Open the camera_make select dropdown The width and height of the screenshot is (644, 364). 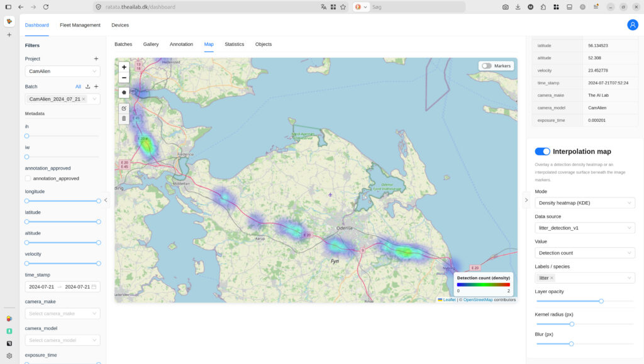click(x=62, y=314)
